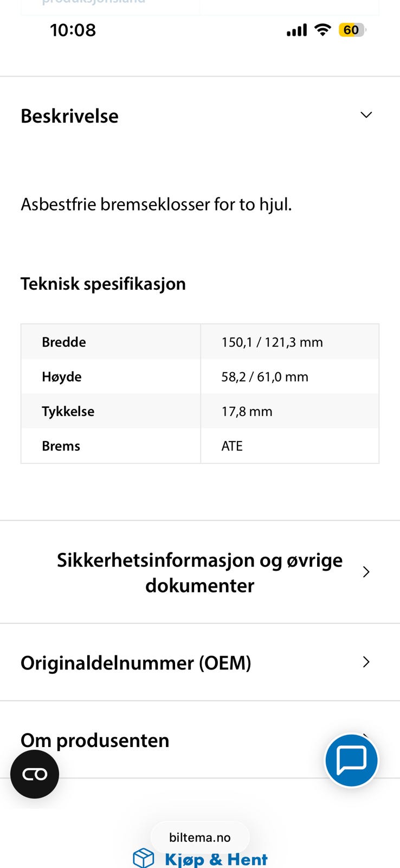The width and height of the screenshot is (400, 868).
Task: Tap the Kjøp & Hent box icon
Action: 144,858
